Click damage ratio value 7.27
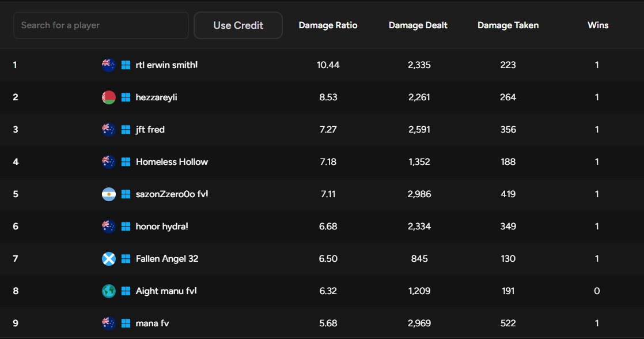This screenshot has height=339, width=644. (328, 130)
